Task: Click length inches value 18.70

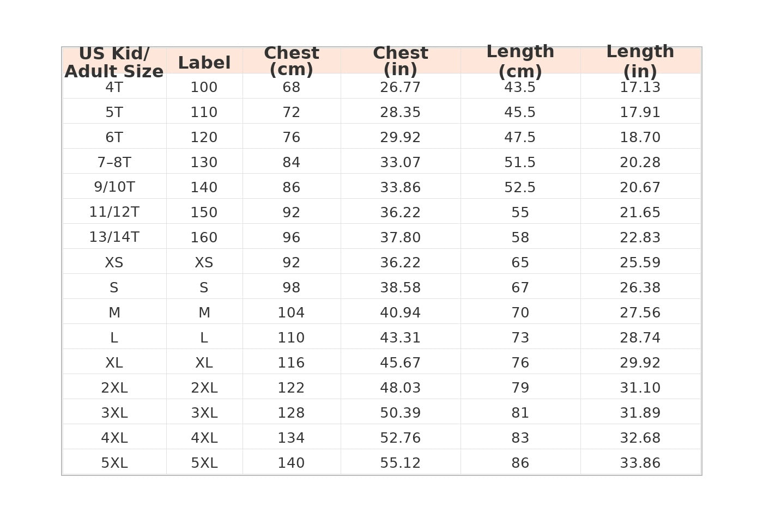Action: [x=640, y=136]
